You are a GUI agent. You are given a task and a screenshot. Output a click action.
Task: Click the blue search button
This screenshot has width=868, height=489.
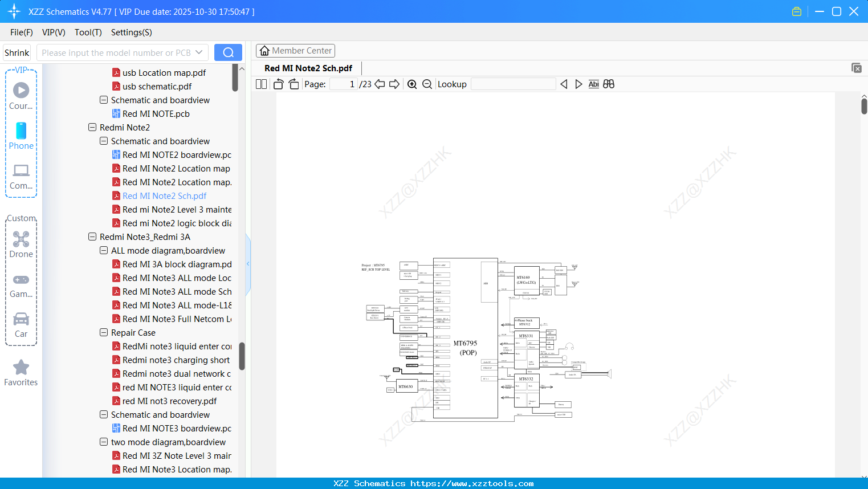pyautogui.click(x=228, y=52)
